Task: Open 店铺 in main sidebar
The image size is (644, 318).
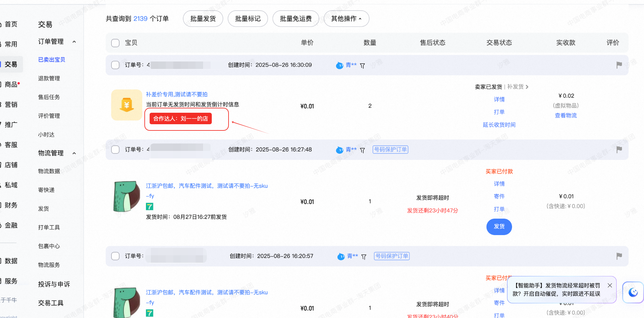Action: coord(11,165)
